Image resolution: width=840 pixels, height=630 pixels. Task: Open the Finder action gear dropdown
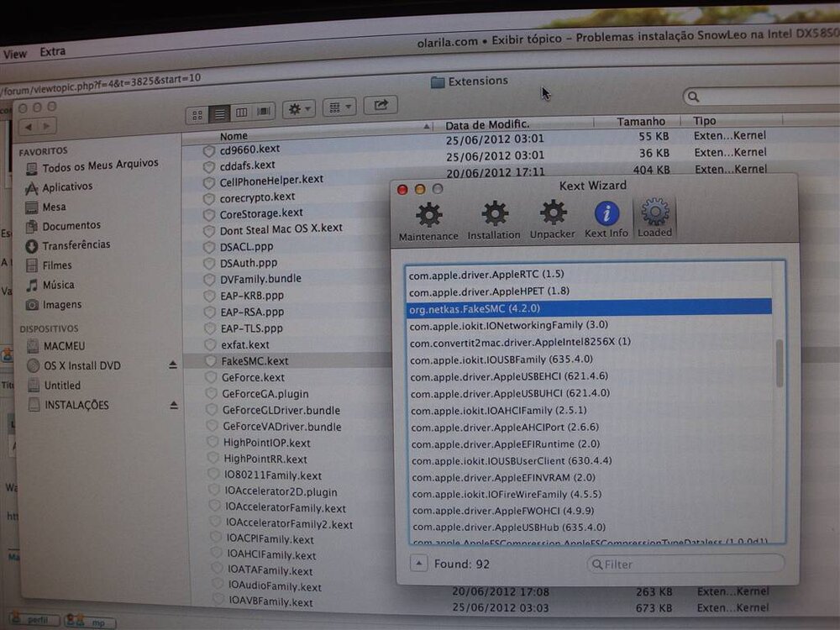pos(298,109)
